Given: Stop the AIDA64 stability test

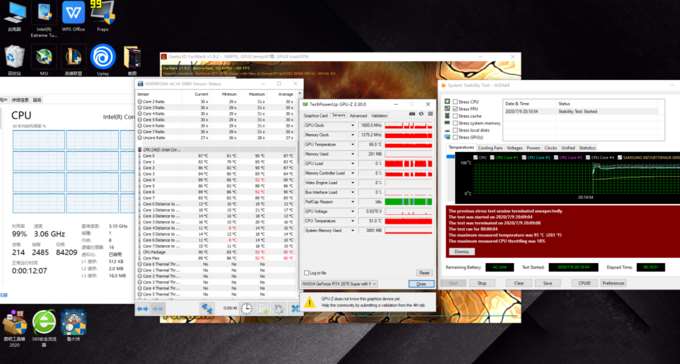Looking at the screenshot, I should click(x=482, y=283).
